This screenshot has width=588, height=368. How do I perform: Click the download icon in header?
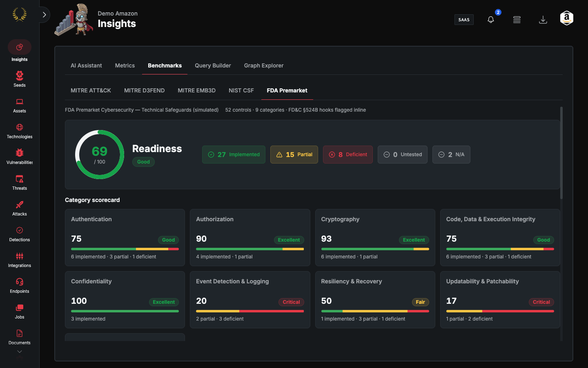[543, 20]
